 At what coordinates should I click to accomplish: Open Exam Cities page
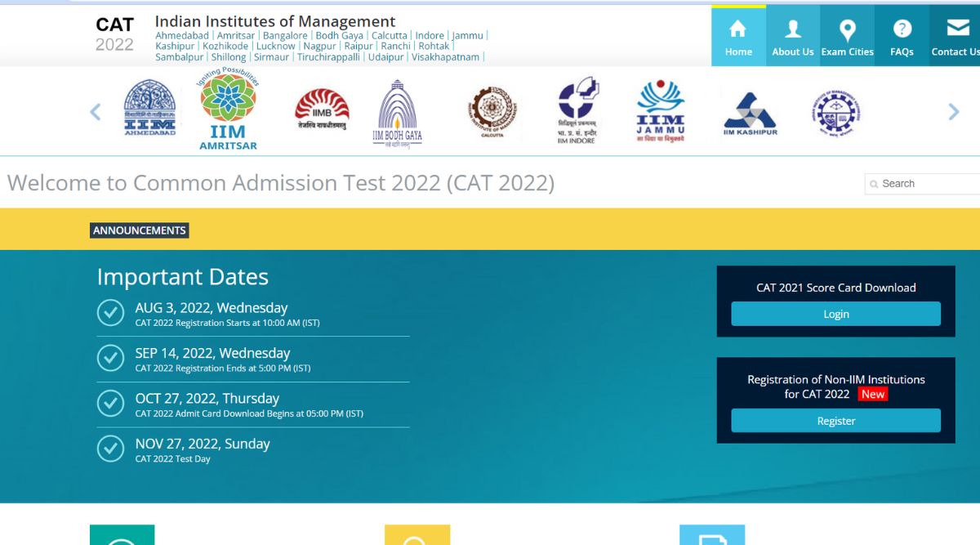pyautogui.click(x=847, y=36)
